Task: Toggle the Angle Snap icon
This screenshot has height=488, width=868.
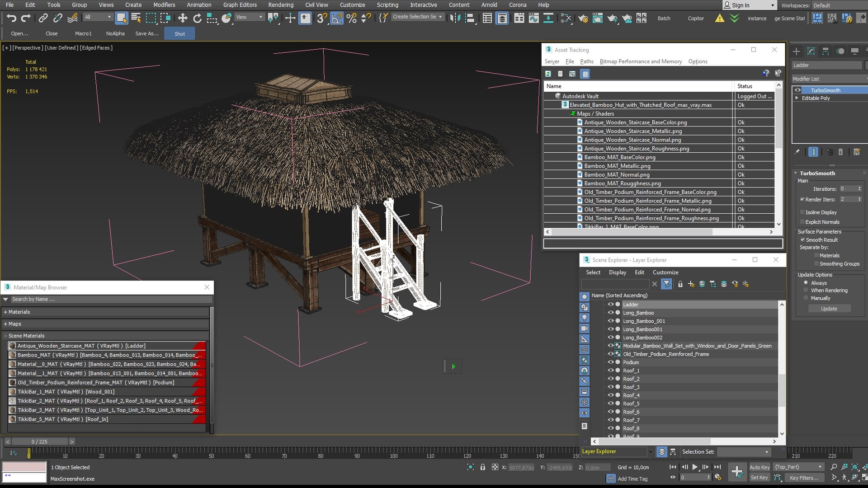Action: click(x=337, y=18)
